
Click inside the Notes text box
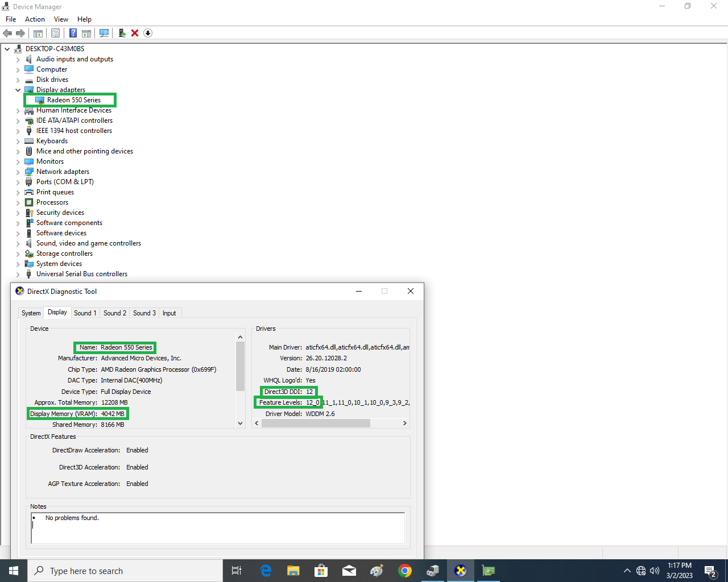217,527
